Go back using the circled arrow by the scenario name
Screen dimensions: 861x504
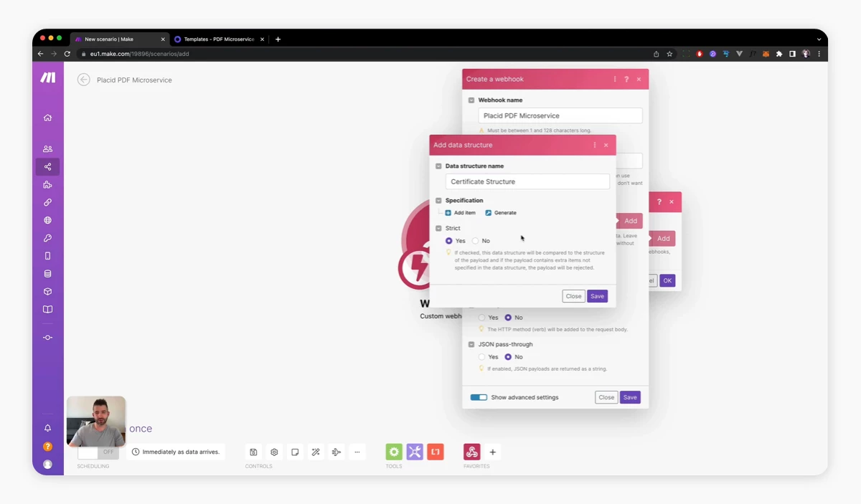tap(84, 80)
